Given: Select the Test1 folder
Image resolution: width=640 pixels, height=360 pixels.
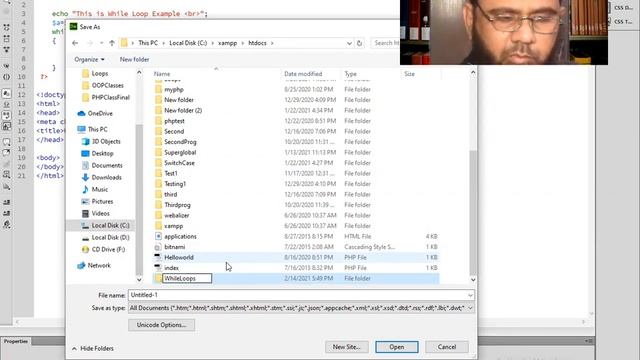Looking at the screenshot, I should tap(296, 173).
